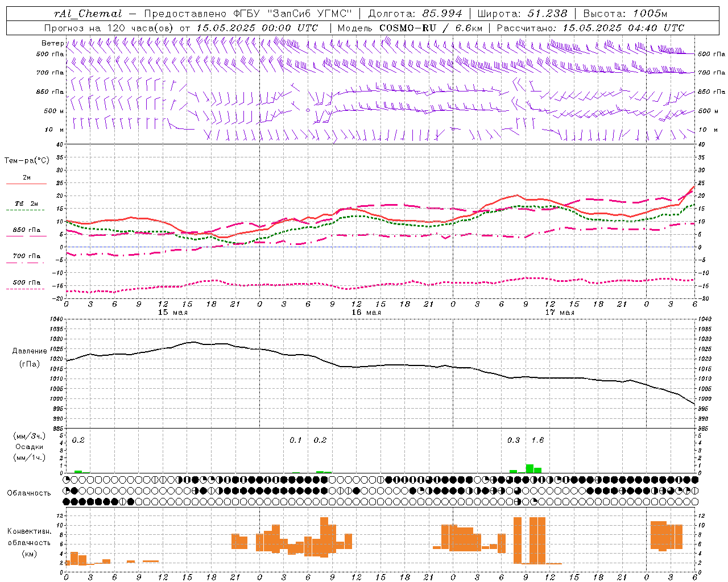Click the Ветер wind panel label

[x=52, y=43]
